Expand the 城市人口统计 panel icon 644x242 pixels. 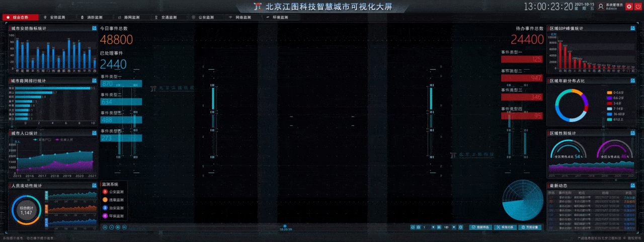(95, 133)
